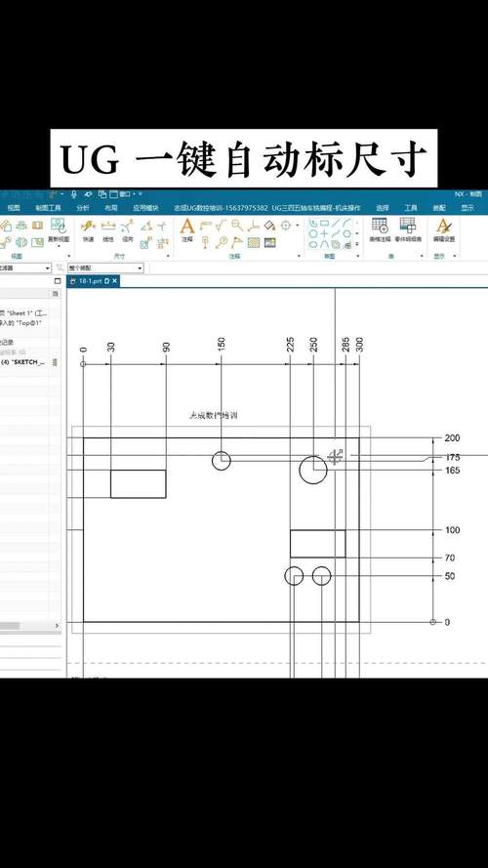The width and height of the screenshot is (488, 868).
Task: Select the Linear dimension (线性) tool
Action: point(108,227)
